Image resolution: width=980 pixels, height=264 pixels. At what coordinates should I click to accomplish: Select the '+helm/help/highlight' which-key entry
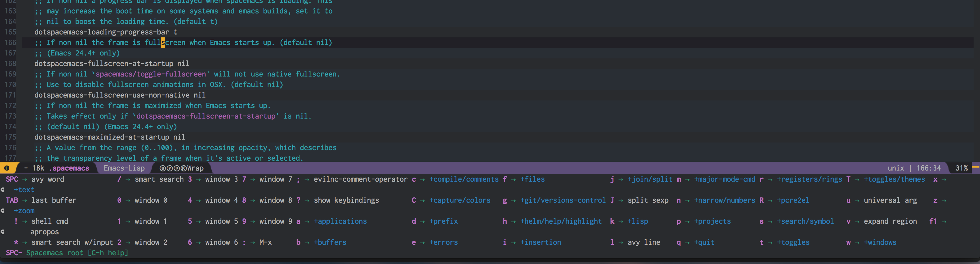click(561, 221)
